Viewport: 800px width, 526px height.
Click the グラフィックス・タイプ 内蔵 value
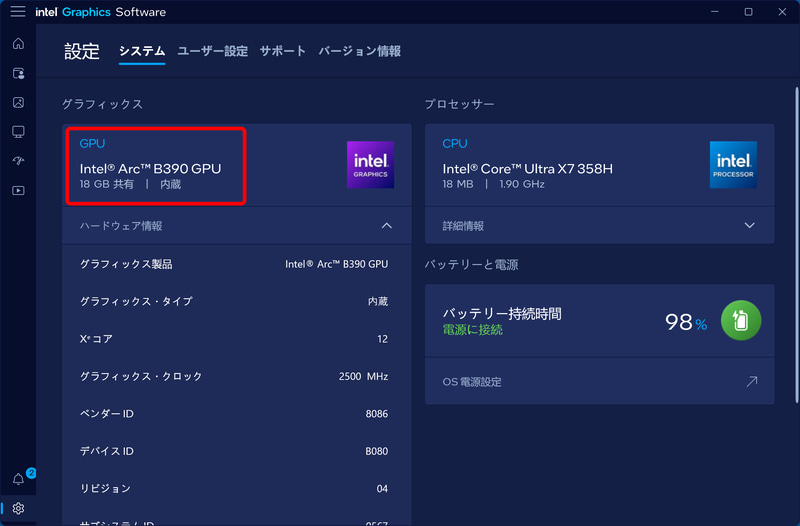tap(378, 302)
